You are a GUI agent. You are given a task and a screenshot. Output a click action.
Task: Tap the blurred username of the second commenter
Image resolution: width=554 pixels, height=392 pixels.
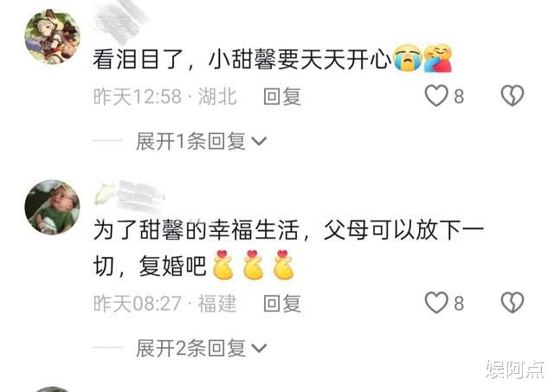point(129,193)
